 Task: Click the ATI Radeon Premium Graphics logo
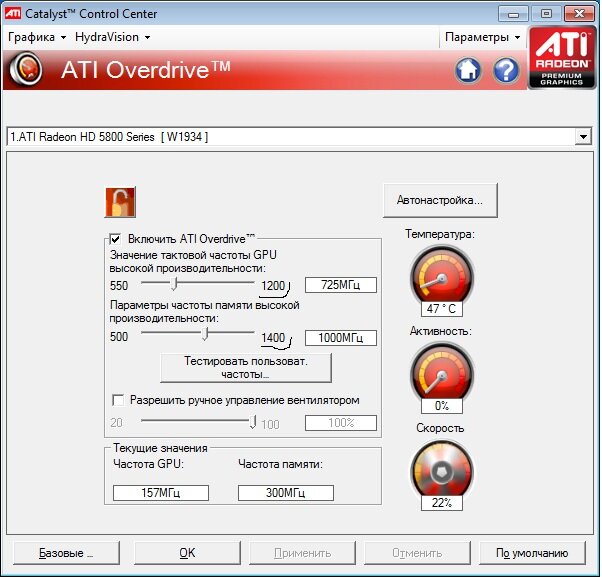562,58
